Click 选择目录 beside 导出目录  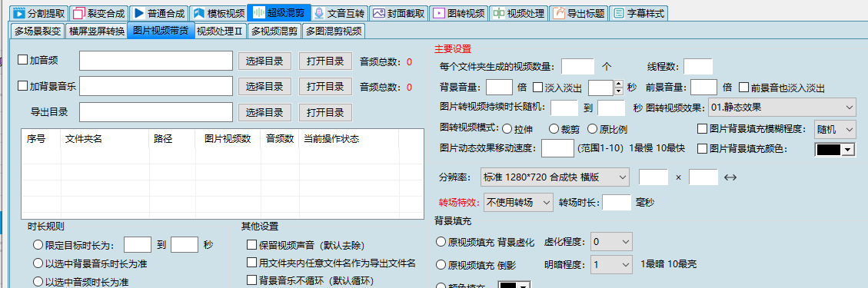tap(264, 112)
